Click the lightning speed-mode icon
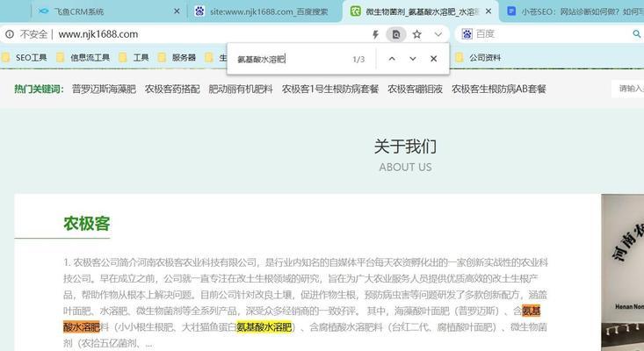This screenshot has height=351, width=644. click(375, 34)
